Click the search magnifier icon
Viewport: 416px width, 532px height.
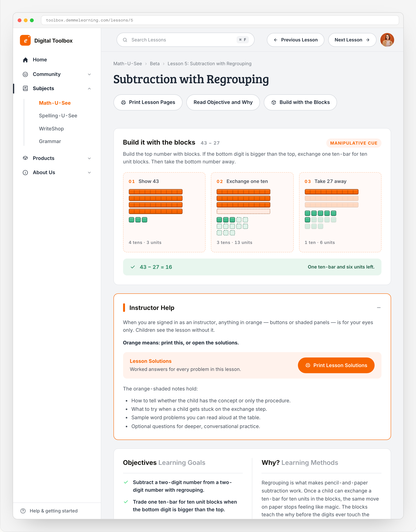coord(125,40)
